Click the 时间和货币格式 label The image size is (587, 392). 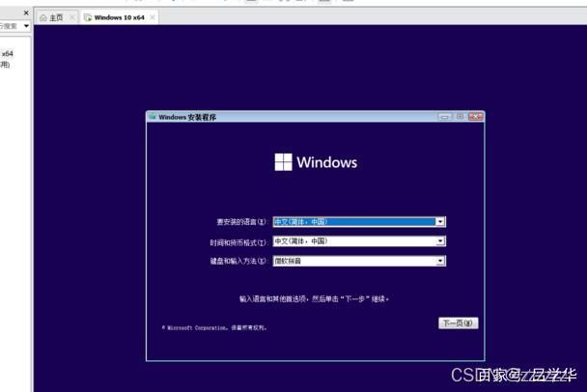coord(238,242)
